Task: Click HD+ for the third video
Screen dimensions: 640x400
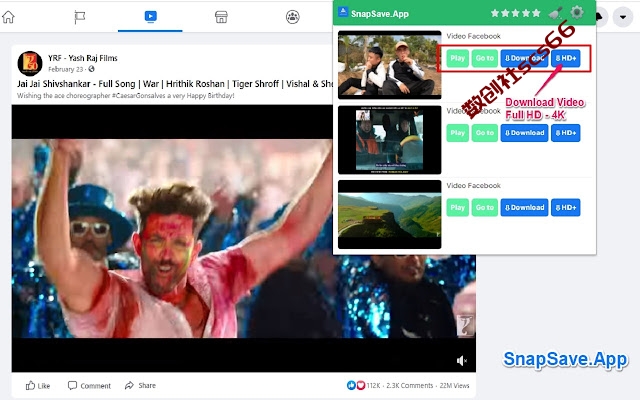Action: (x=565, y=208)
